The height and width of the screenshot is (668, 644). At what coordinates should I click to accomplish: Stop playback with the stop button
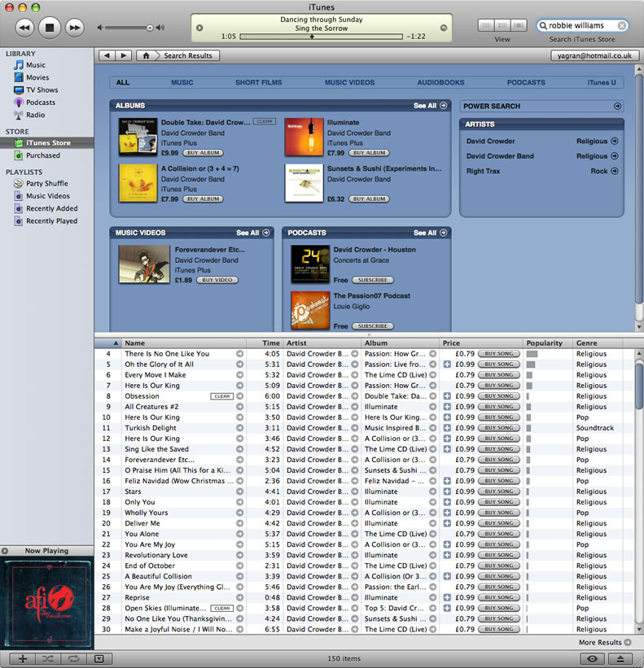pos(50,28)
